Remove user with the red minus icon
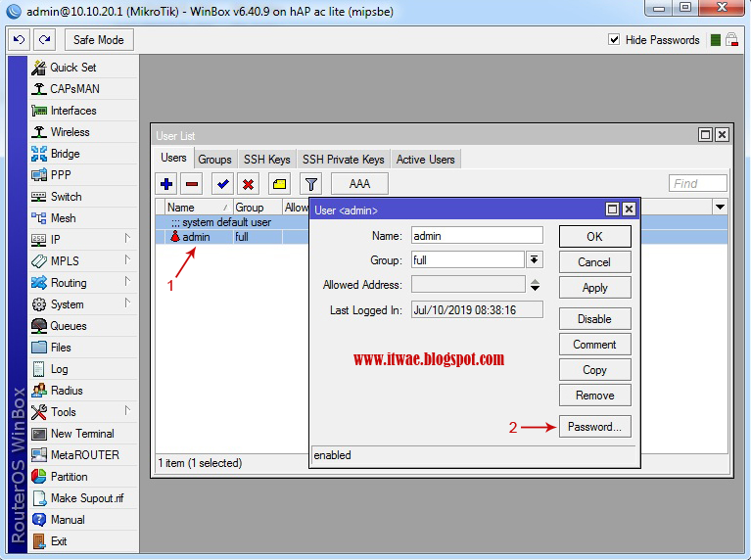Image resolution: width=751 pixels, height=560 pixels. [x=192, y=184]
